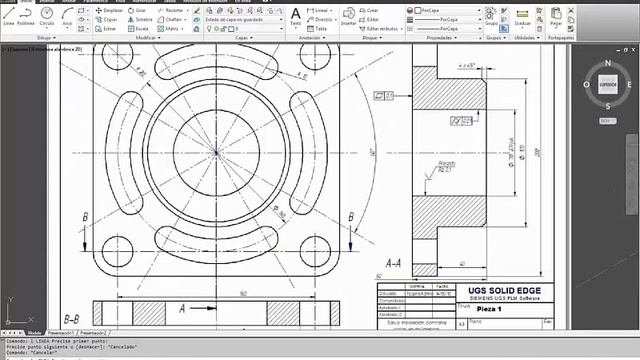The image size is (640, 360).
Task: Click the Cortar (cut) clipboard icon
Action: (x=571, y=11)
